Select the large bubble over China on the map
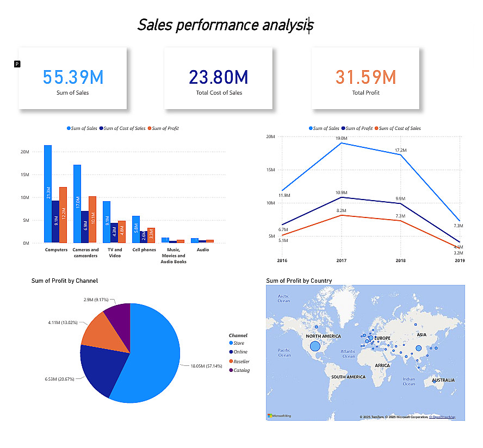483x448 pixels. click(418, 349)
